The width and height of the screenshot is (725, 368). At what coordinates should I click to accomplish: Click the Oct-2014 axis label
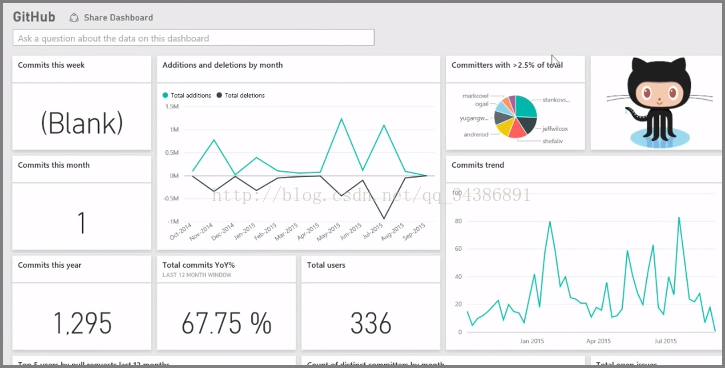pos(180,231)
